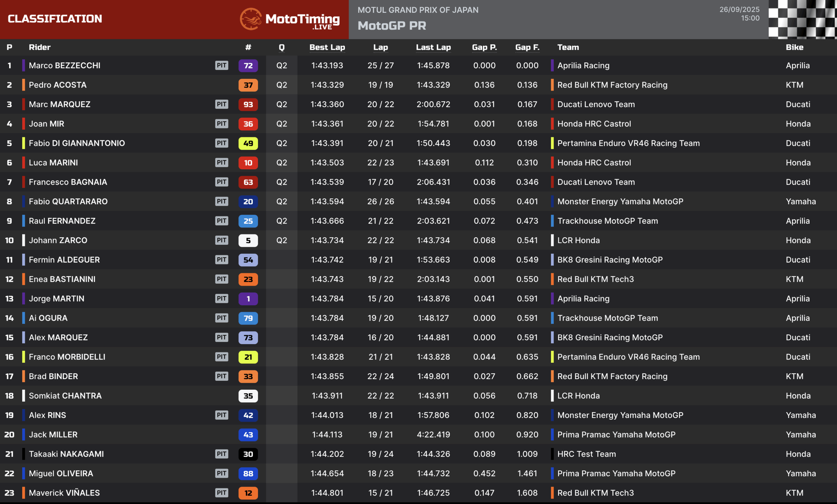837x504 pixels.
Task: Click the Q column header
Action: (x=282, y=47)
